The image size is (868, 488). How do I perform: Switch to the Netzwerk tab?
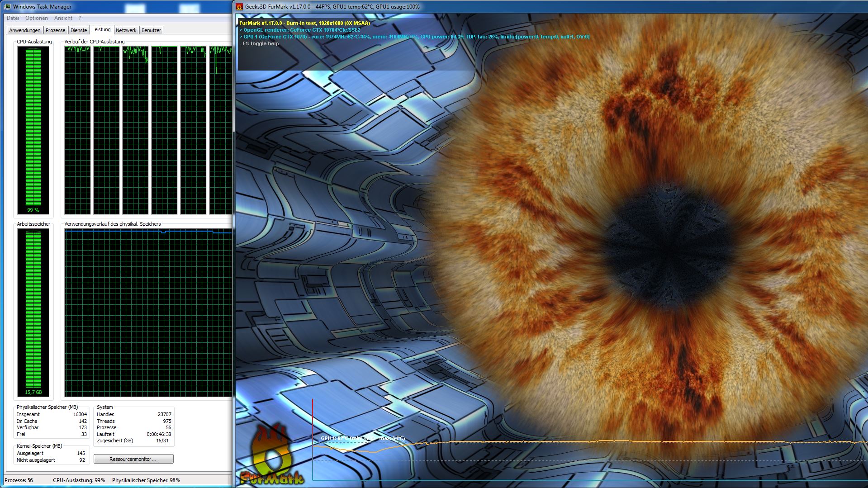tap(126, 30)
